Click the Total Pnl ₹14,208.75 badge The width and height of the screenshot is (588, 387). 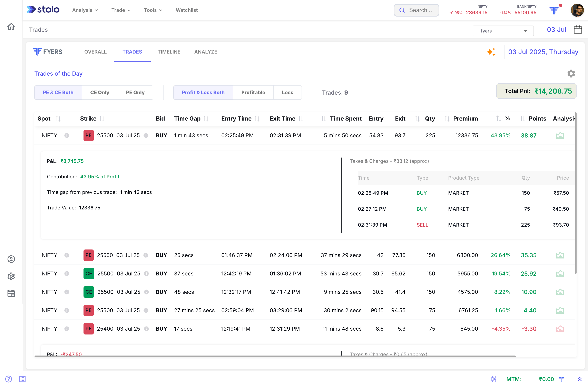pyautogui.click(x=536, y=91)
